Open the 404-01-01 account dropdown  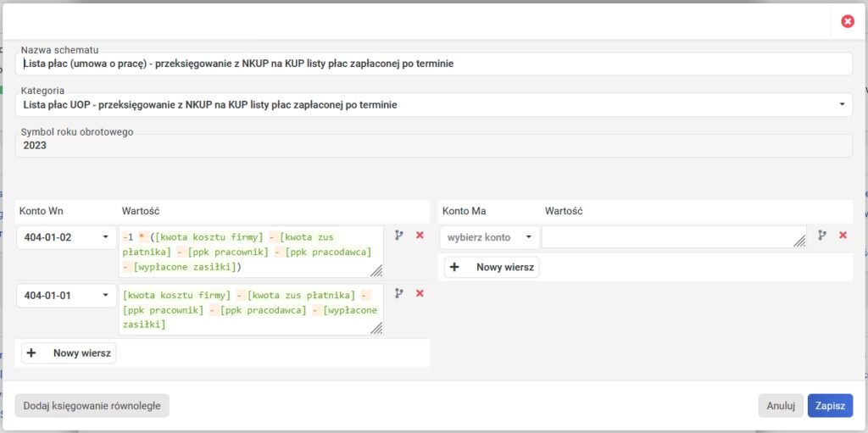coord(66,296)
